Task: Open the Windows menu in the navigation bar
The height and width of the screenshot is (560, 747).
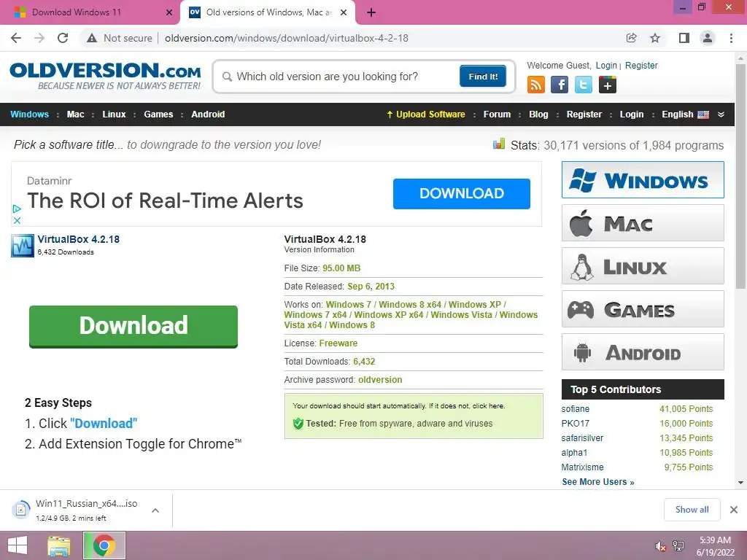Action: (x=29, y=114)
